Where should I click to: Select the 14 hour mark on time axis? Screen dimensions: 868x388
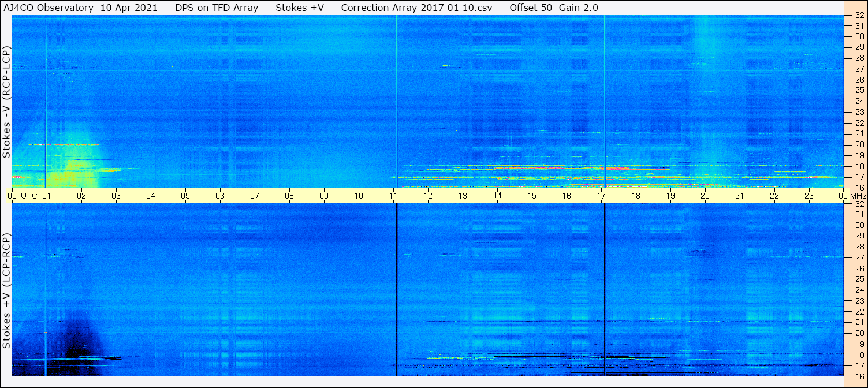(x=497, y=196)
